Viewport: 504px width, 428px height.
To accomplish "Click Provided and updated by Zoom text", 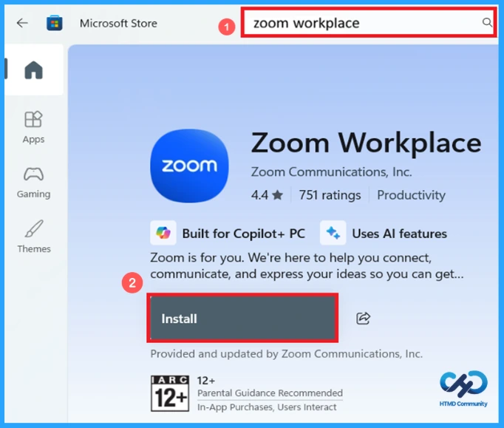I will (x=287, y=354).
